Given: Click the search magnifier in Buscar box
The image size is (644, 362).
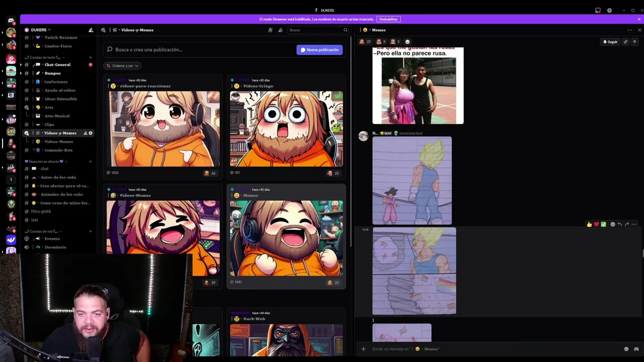Looking at the screenshot, I should tap(345, 30).
